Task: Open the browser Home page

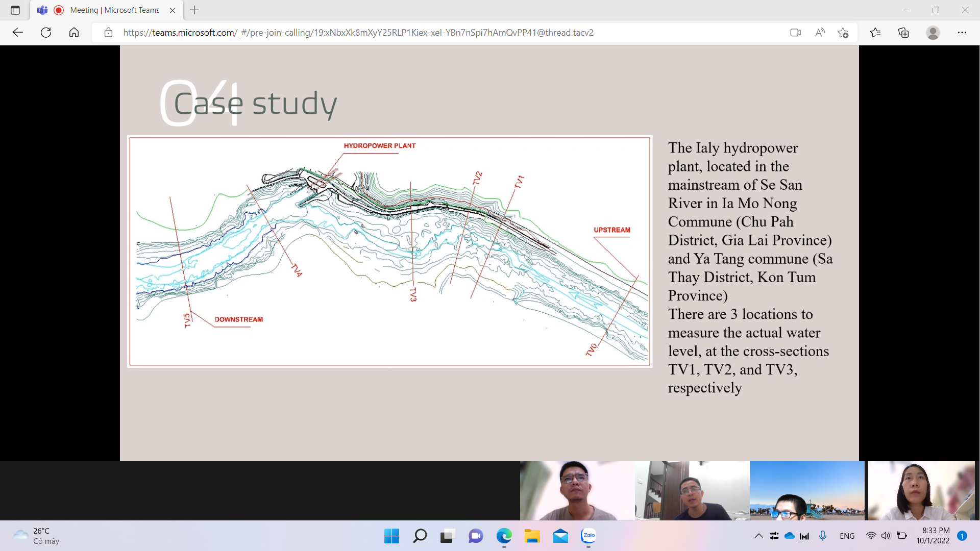Action: pos(74,33)
